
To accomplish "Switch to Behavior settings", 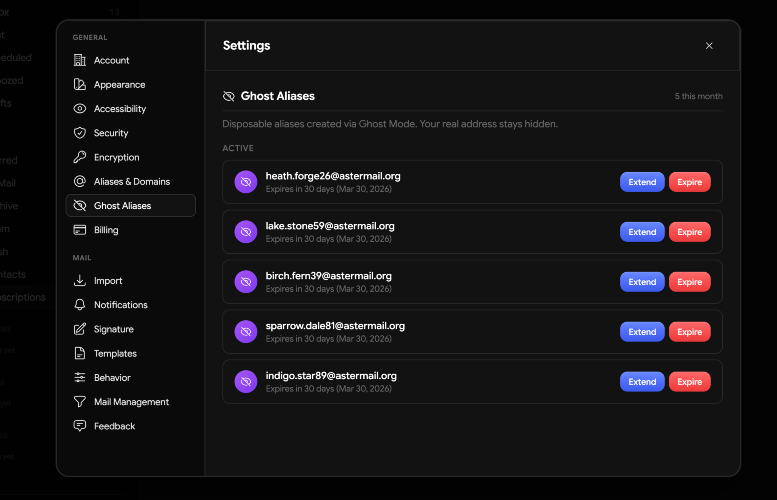I will pos(112,378).
